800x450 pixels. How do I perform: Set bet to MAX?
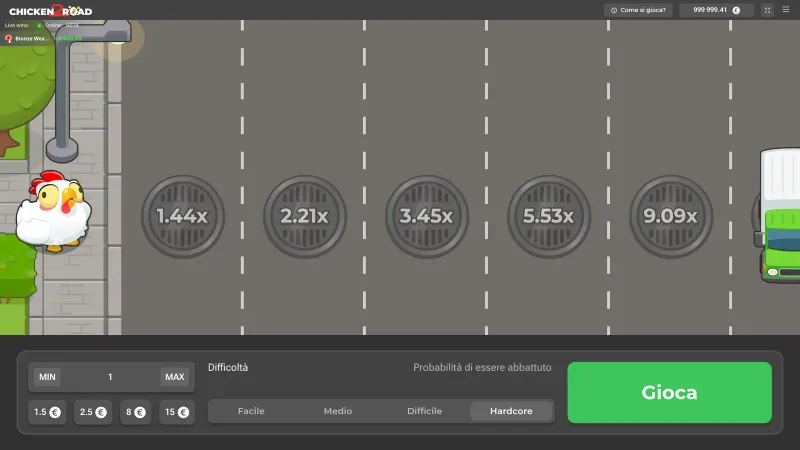(174, 377)
